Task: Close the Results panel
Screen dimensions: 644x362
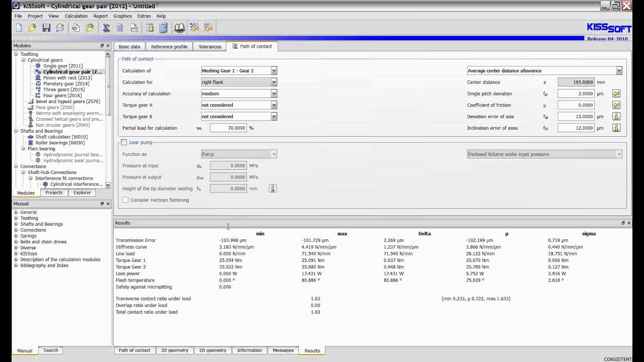Action: 628,223
